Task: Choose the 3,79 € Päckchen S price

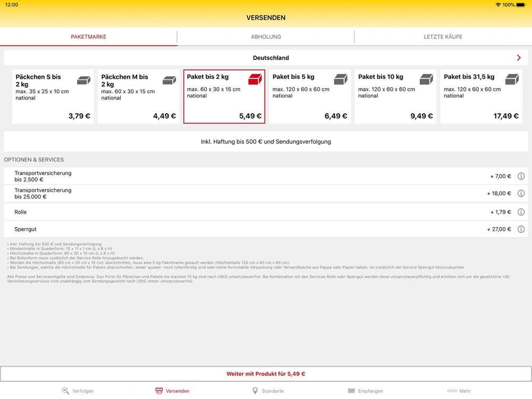Action: pyautogui.click(x=79, y=116)
